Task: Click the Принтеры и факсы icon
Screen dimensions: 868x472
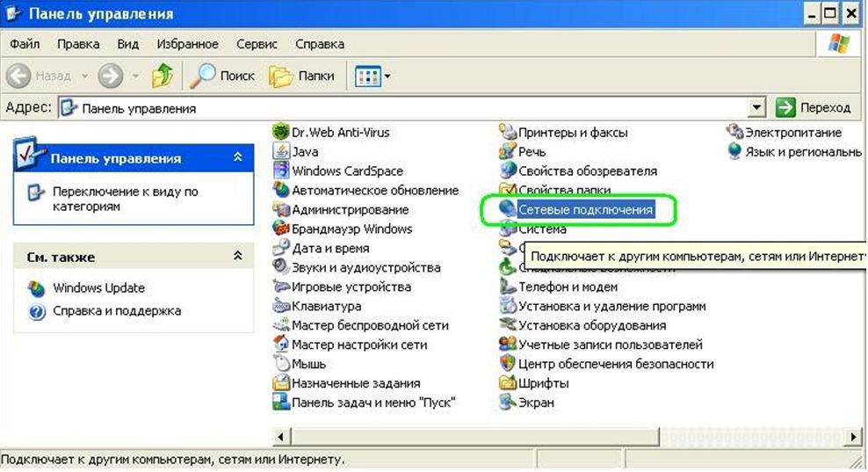Action: point(508,133)
